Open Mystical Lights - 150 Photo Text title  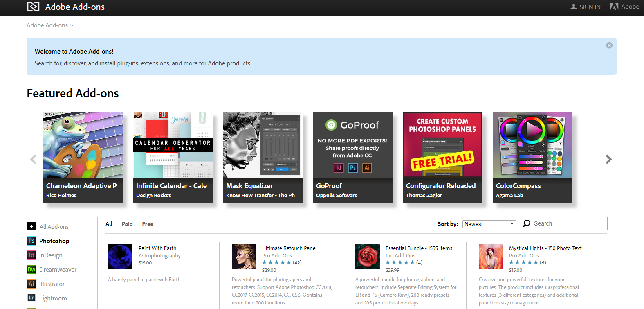click(547, 248)
